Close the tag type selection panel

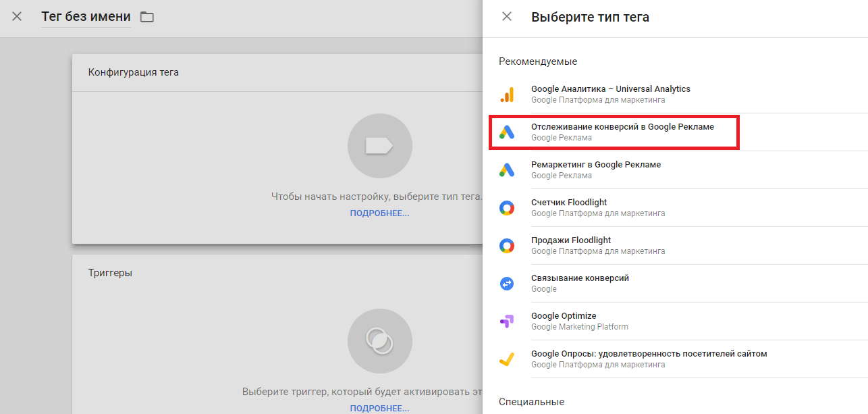click(507, 17)
